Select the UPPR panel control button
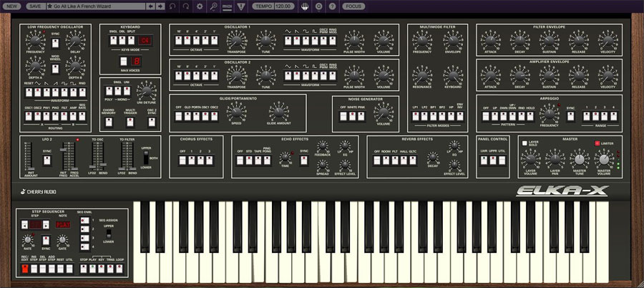Image resolution: width=644 pixels, height=288 pixels. coord(493,160)
